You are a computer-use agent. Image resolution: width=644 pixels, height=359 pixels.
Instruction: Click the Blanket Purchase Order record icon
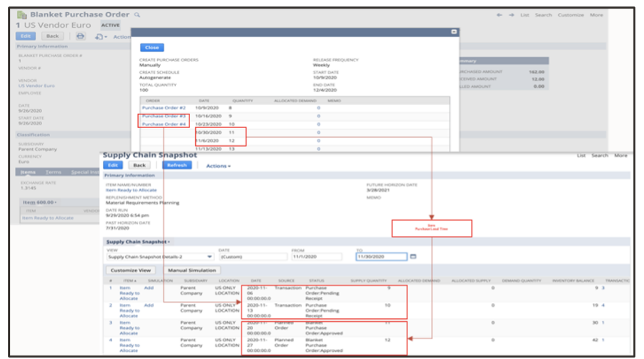pyautogui.click(x=21, y=15)
